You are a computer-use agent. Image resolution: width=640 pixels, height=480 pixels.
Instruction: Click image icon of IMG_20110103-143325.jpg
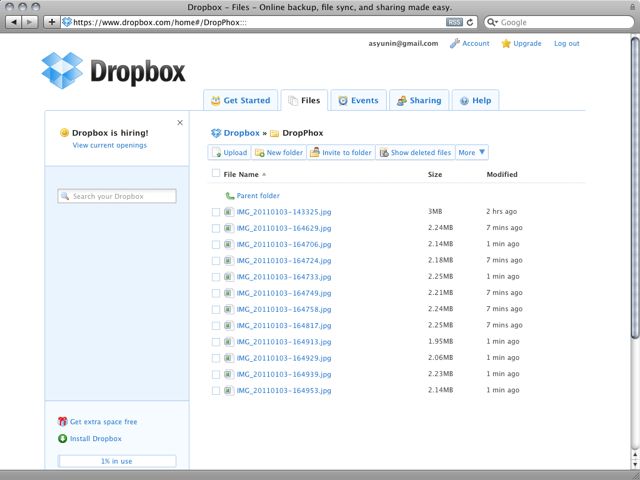(229, 212)
